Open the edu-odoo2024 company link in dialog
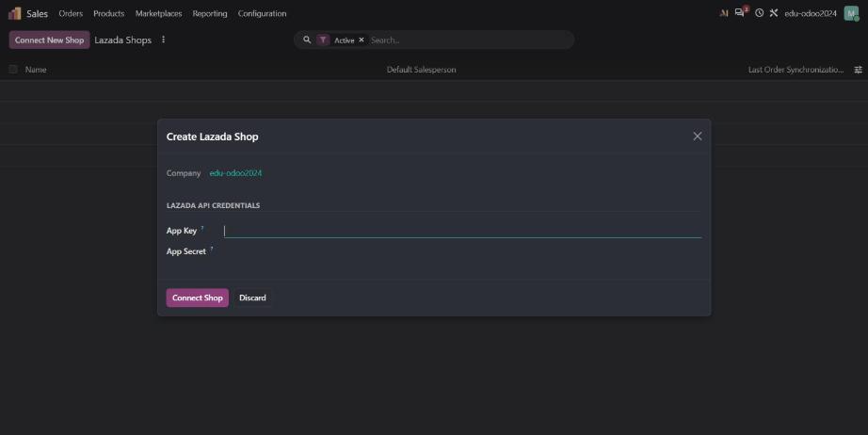 point(235,173)
